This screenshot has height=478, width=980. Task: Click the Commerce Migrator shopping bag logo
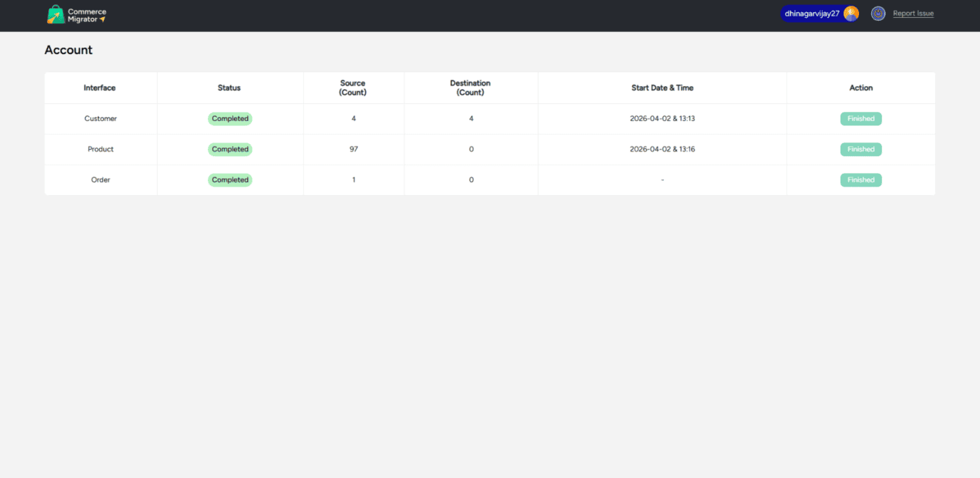point(56,14)
